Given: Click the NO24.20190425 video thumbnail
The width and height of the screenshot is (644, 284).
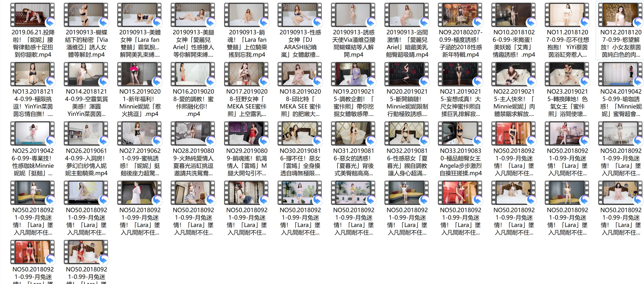Looking at the screenshot, I should point(621,74).
